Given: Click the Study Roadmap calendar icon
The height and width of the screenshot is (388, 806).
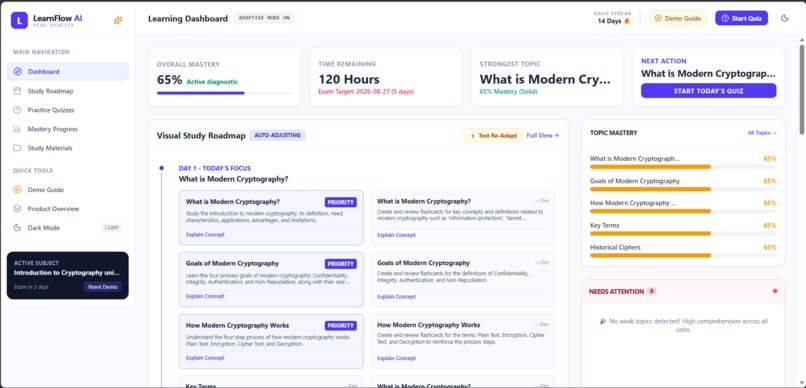Looking at the screenshot, I should pyautogui.click(x=17, y=91).
